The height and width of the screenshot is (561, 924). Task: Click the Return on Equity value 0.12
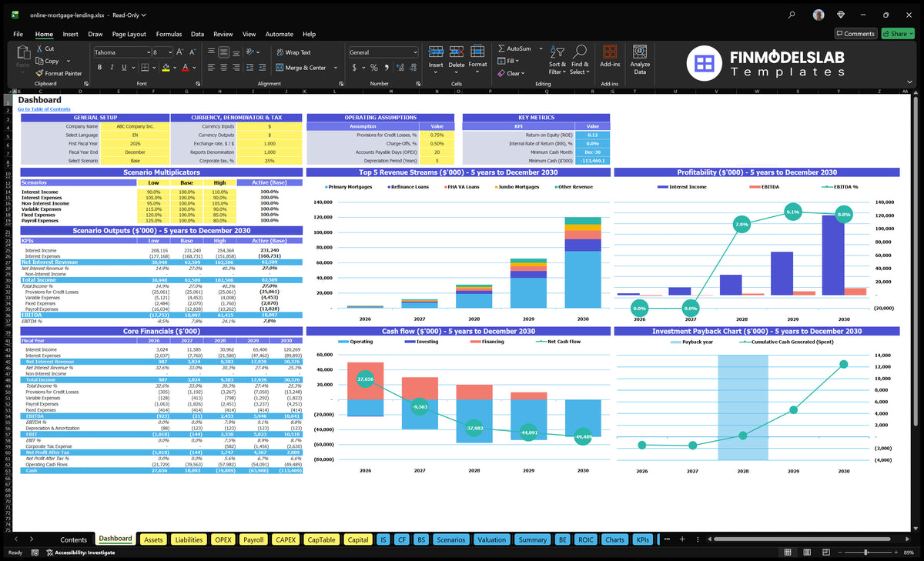pyautogui.click(x=593, y=135)
